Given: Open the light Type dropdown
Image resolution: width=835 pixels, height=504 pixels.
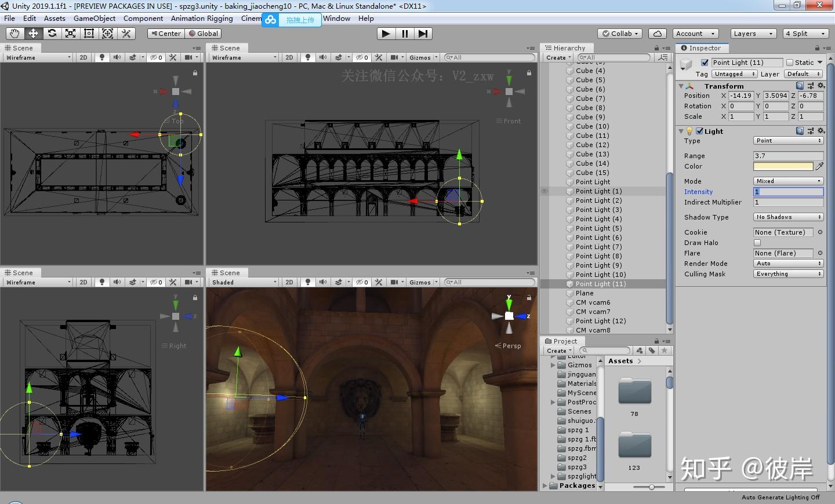Looking at the screenshot, I should coord(788,141).
